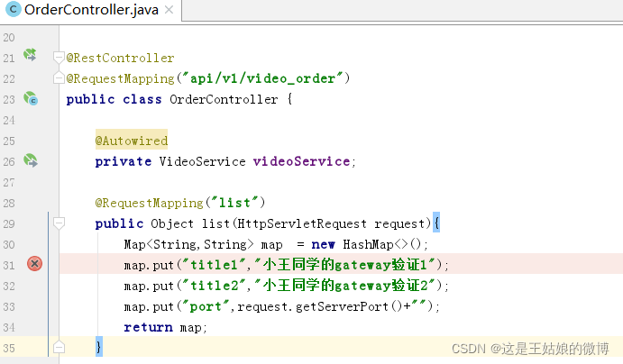The image size is (623, 364).
Task: Click line number 24 in the gutter
Action: click(x=9, y=120)
